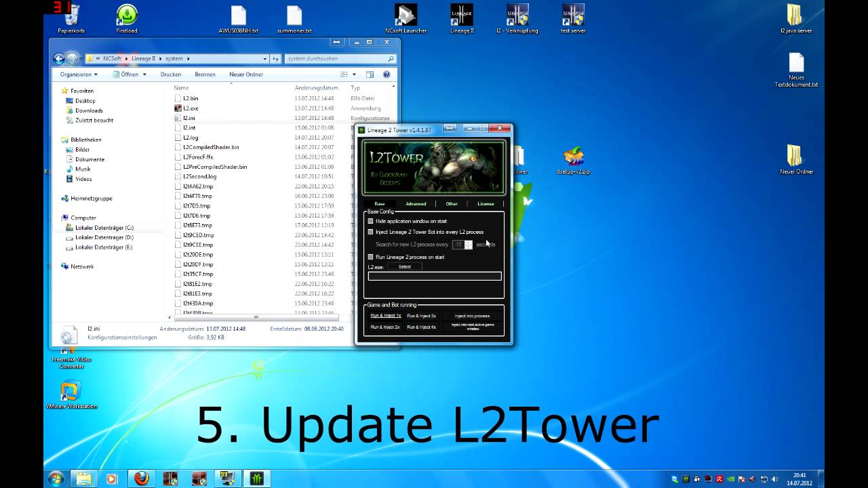The image size is (868, 488).
Task: Click the Select button for L2 exe
Action: [405, 266]
